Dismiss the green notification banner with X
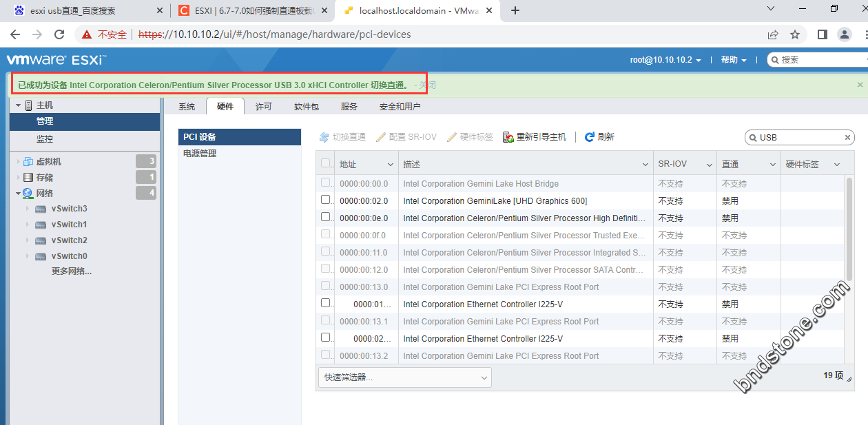The image size is (868, 425). 860,85
